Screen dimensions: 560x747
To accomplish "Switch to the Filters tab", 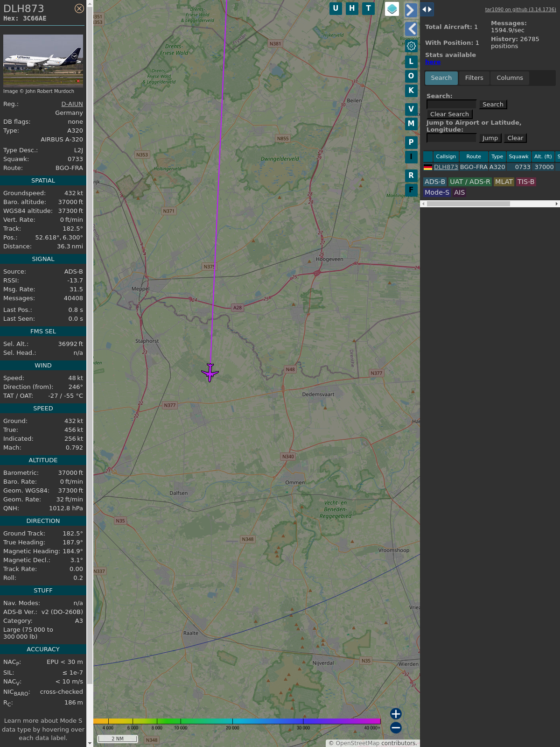I will 474,78.
